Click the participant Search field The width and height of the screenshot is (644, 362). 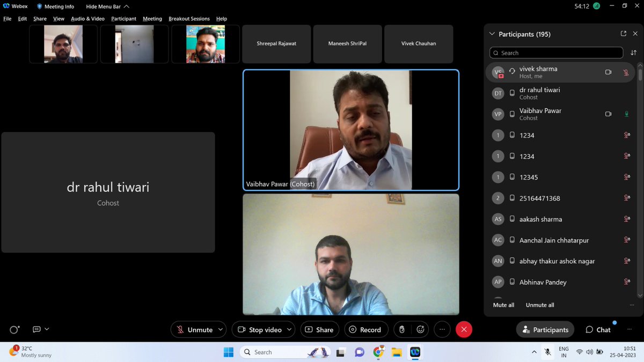tap(557, 53)
